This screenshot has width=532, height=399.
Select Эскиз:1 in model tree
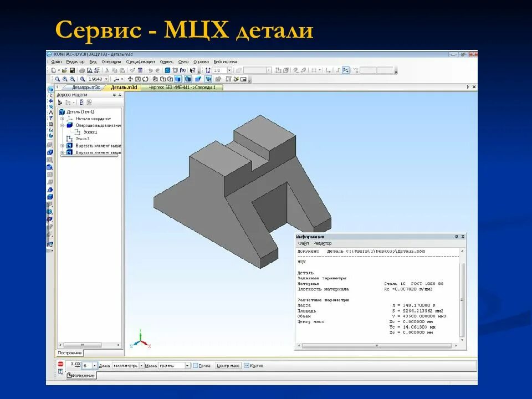[x=90, y=132]
